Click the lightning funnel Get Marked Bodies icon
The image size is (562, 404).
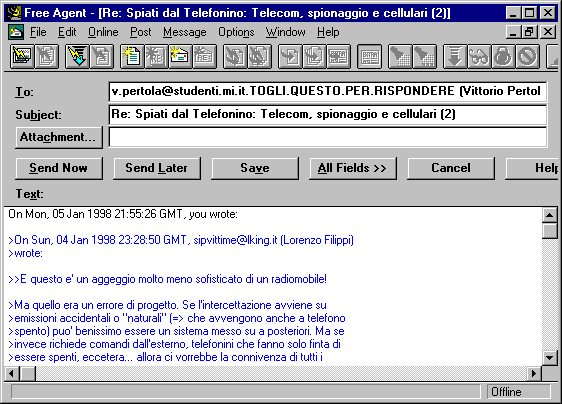[77, 56]
